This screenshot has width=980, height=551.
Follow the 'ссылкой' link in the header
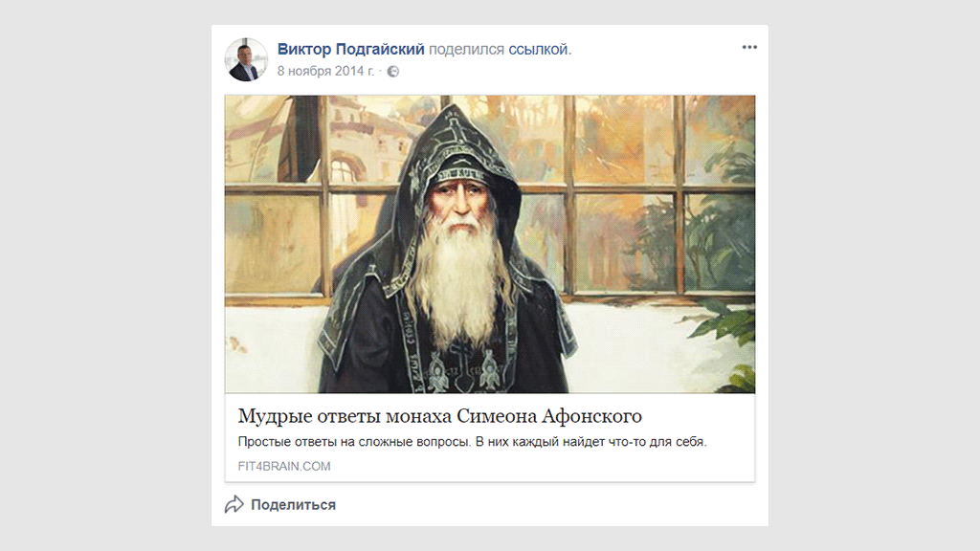538,50
